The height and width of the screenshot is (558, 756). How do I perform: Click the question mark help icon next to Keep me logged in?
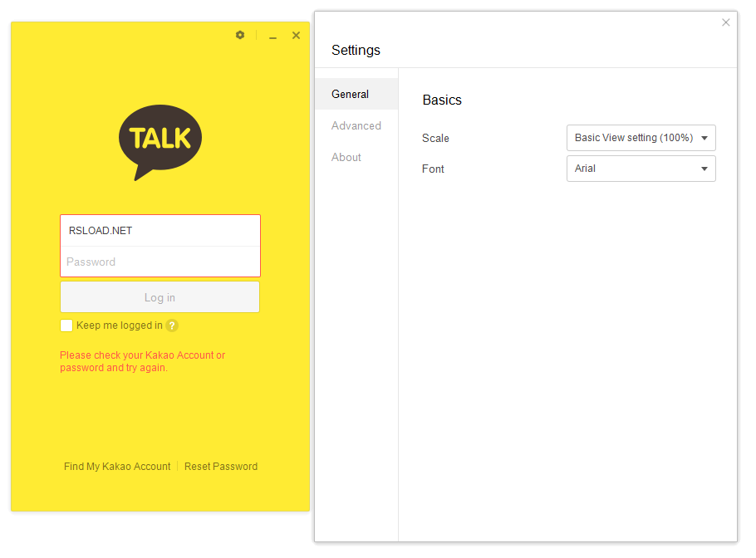172,325
